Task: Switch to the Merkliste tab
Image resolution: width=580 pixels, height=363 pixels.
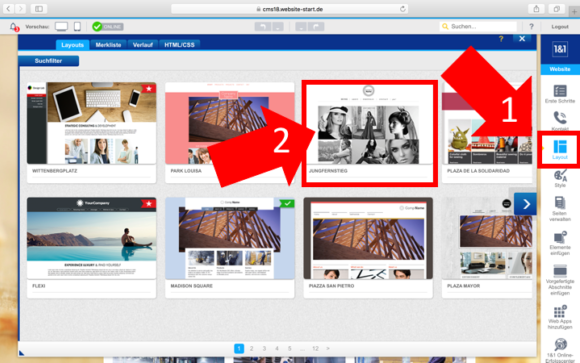Action: tap(108, 45)
